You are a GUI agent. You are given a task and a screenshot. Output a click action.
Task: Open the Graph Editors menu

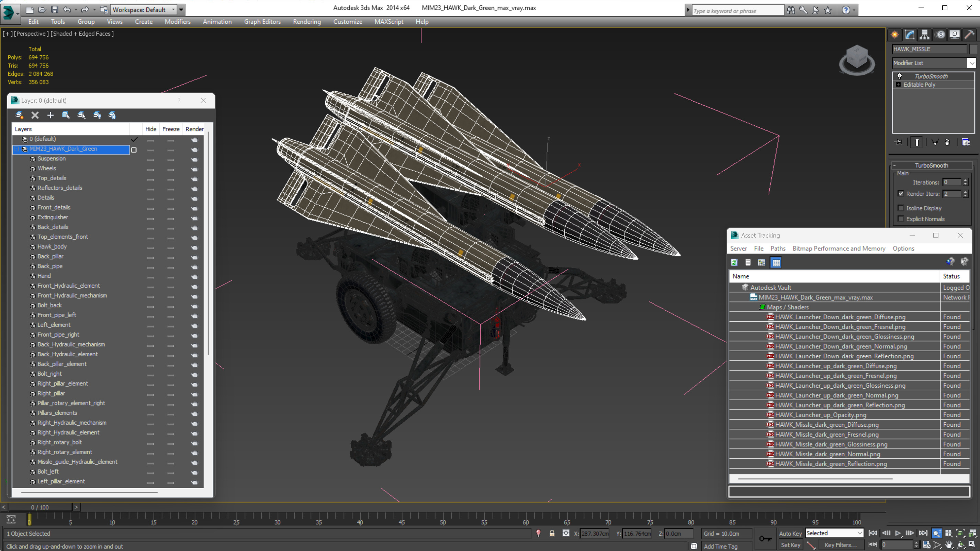coord(262,22)
